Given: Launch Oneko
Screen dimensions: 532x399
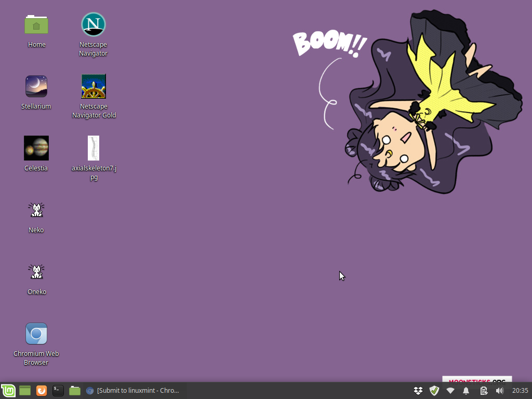Looking at the screenshot, I should point(36,271).
